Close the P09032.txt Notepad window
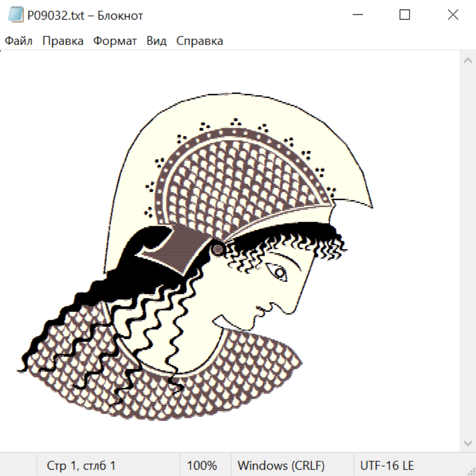The image size is (476, 476). pyautogui.click(x=453, y=15)
